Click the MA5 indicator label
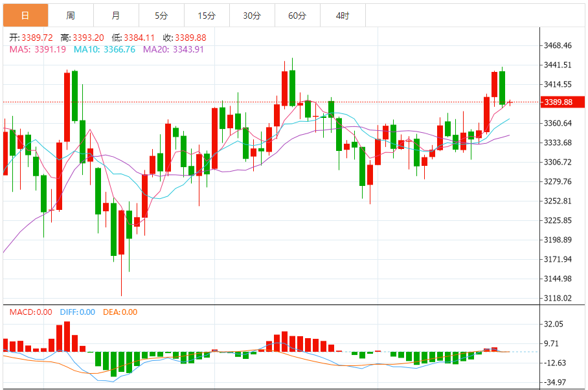588x390 pixels. pos(38,49)
